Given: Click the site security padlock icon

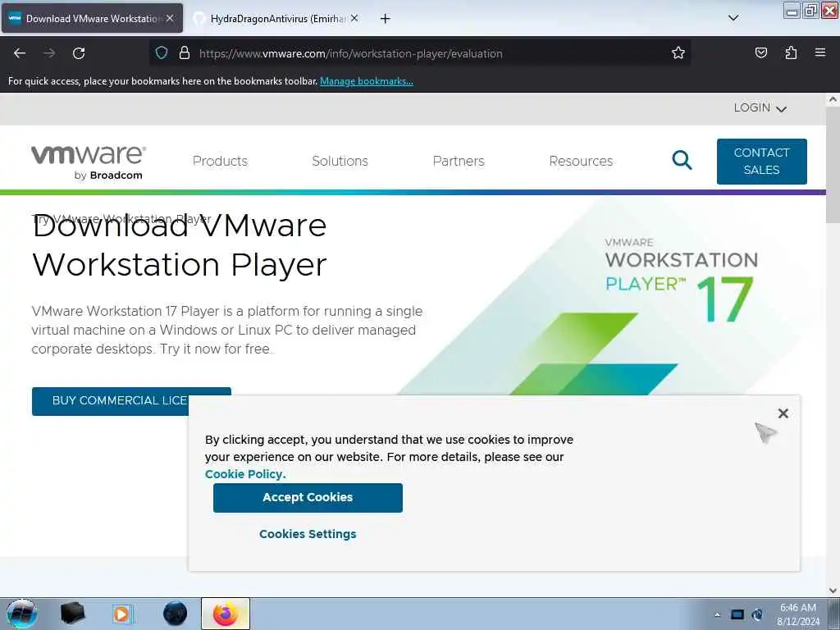Looking at the screenshot, I should tap(185, 53).
